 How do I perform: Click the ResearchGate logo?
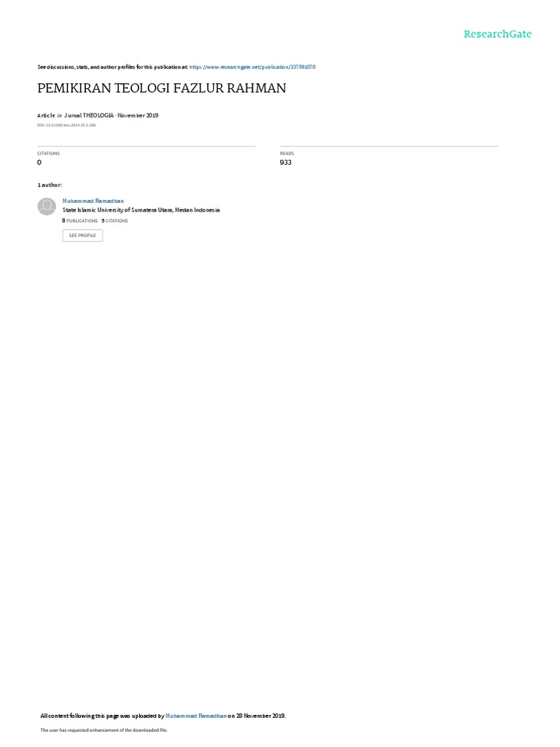point(497,34)
